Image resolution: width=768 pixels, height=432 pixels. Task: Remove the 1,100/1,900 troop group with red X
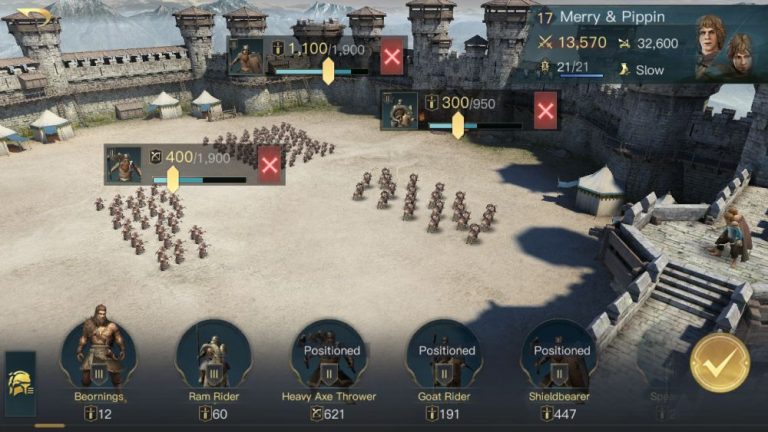pyautogui.click(x=392, y=57)
